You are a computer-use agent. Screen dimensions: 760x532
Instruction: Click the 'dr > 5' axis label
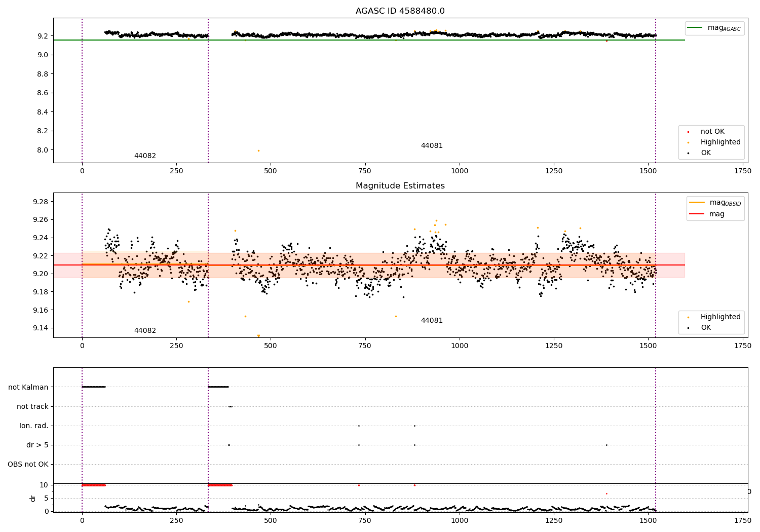pyautogui.click(x=37, y=445)
